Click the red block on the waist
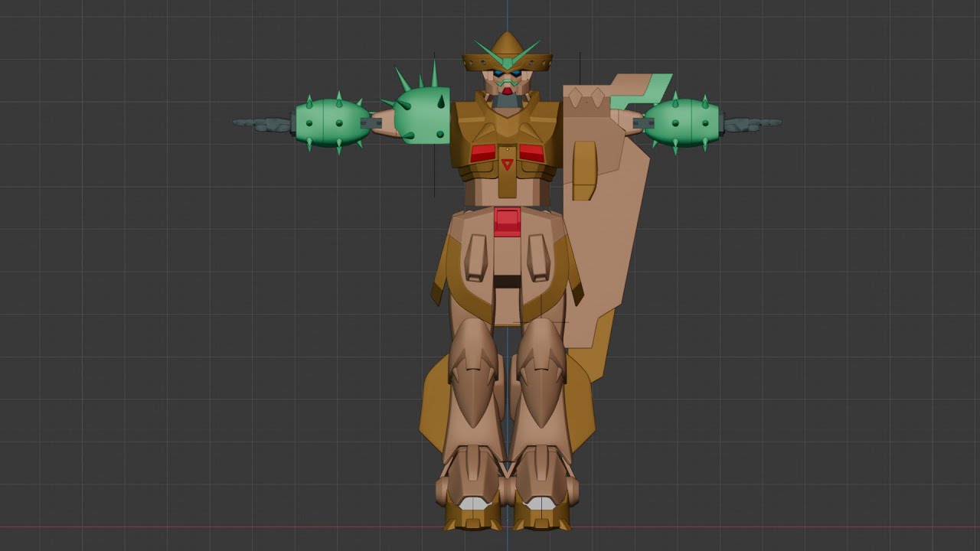980x551 pixels. click(507, 221)
